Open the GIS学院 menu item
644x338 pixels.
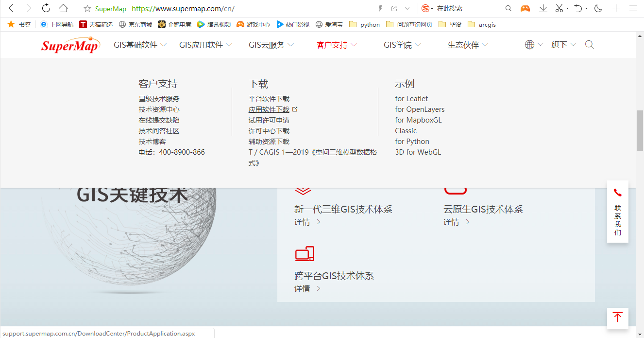coord(398,44)
